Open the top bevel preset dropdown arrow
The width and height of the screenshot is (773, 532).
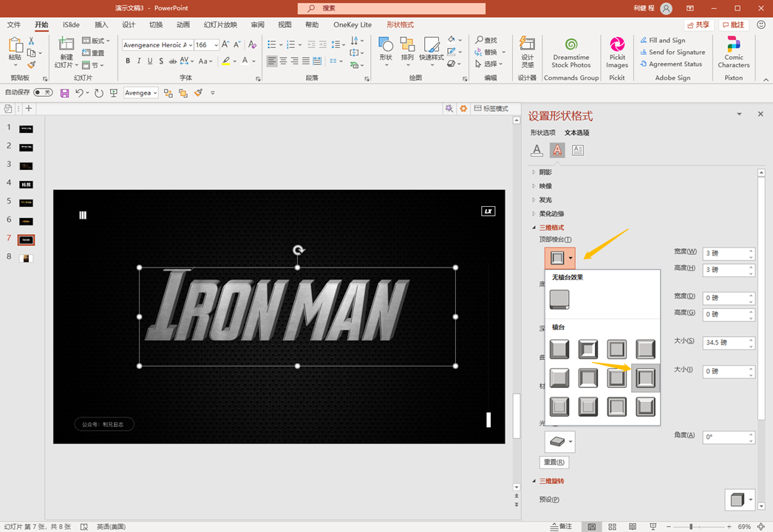click(x=571, y=258)
